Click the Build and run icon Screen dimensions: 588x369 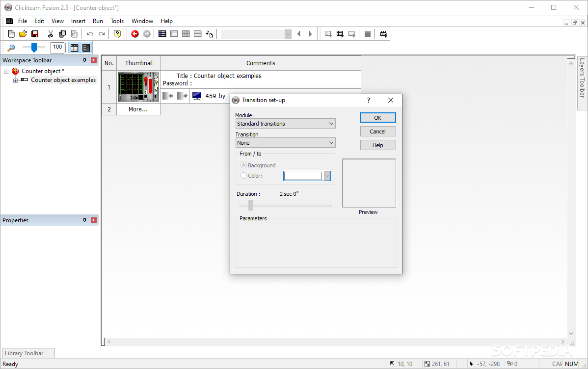(x=383, y=34)
